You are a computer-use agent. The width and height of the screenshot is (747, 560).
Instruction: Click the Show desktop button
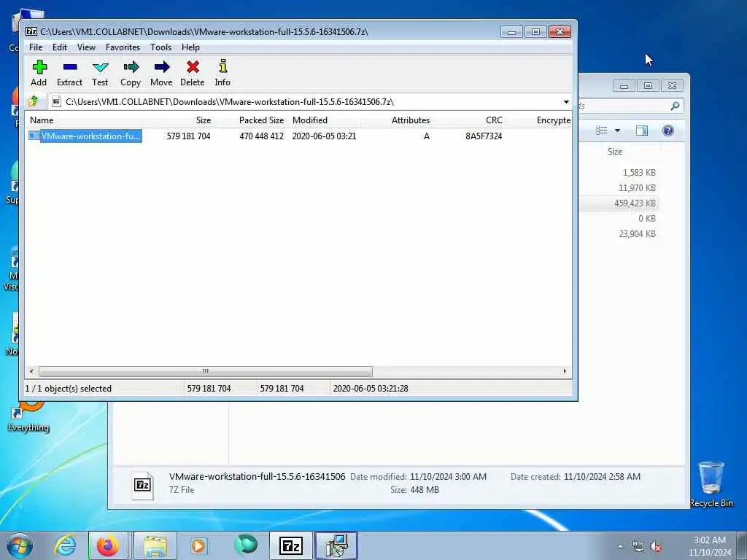[742, 545]
